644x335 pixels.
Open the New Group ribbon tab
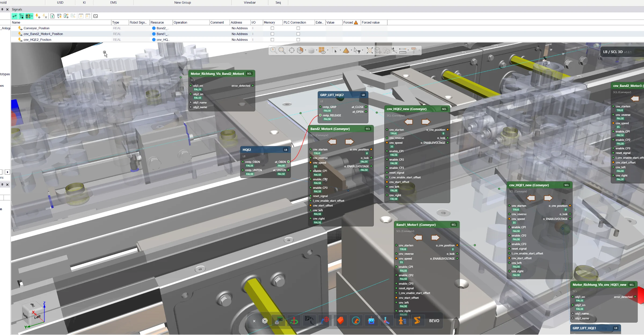point(182,3)
